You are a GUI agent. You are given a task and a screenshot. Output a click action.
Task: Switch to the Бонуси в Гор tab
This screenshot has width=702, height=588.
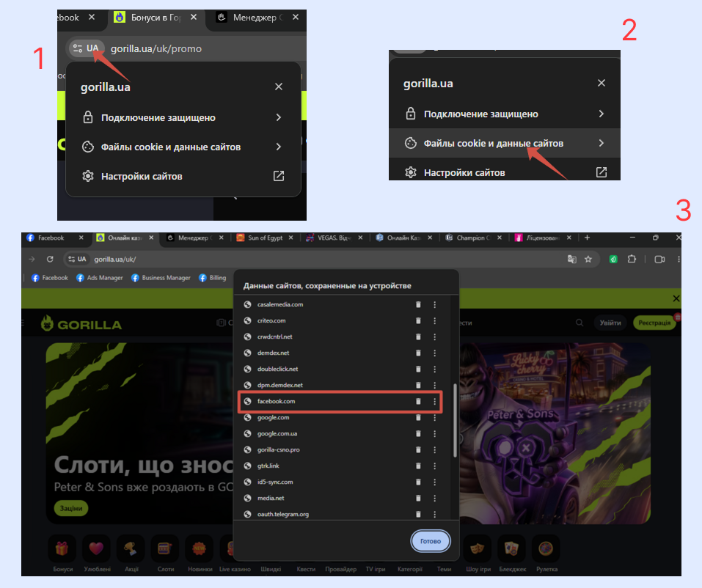click(156, 18)
